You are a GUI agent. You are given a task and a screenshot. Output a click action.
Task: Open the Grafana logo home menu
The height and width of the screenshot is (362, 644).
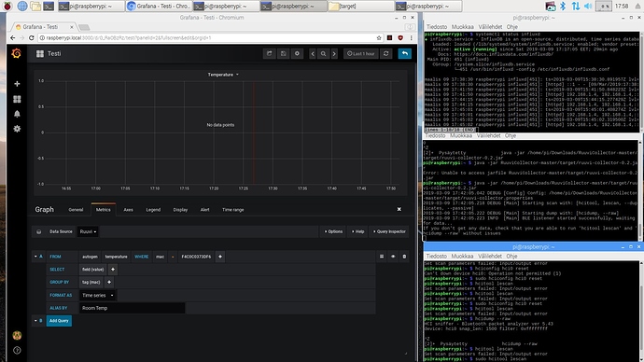coord(17,54)
